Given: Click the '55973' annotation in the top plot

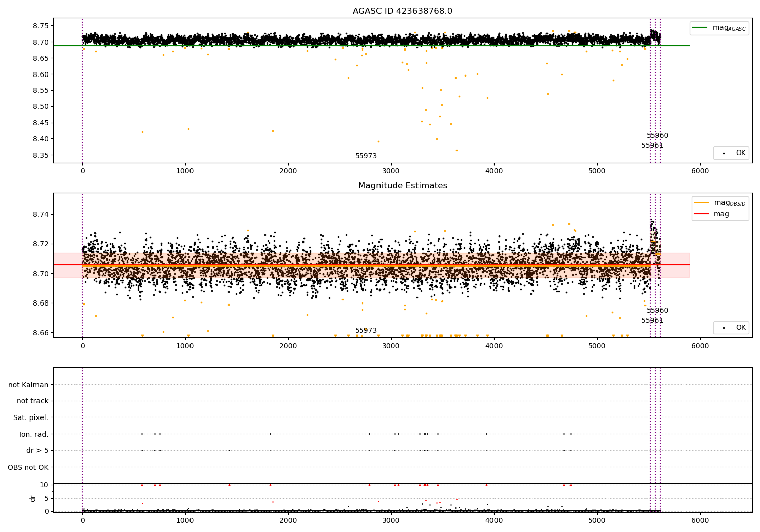Looking at the screenshot, I should click(x=366, y=156).
